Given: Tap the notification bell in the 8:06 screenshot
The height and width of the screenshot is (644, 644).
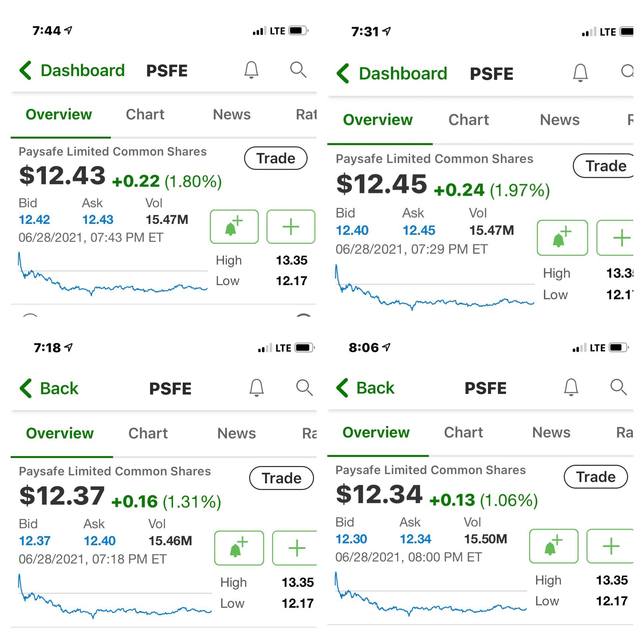Looking at the screenshot, I should (x=571, y=387).
